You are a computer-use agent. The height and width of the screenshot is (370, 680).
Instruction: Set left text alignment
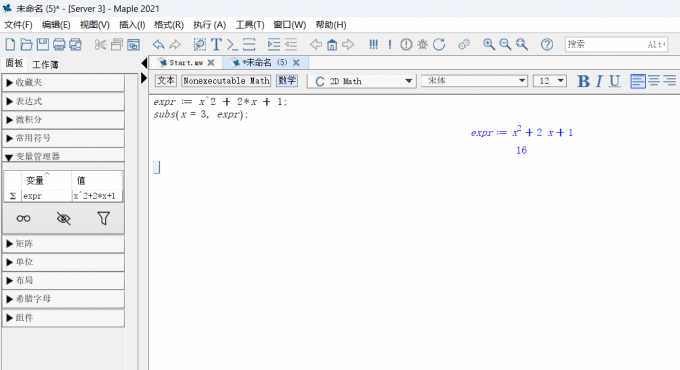pyautogui.click(x=638, y=81)
